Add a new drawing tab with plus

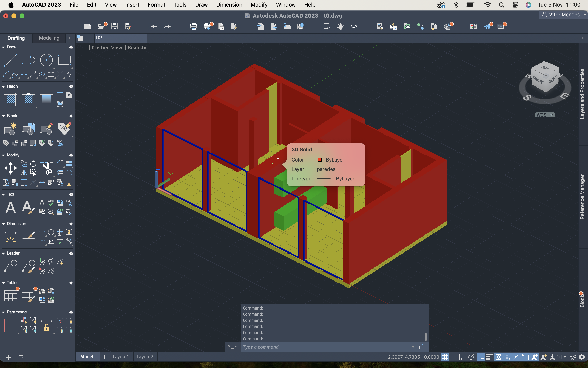coord(90,38)
